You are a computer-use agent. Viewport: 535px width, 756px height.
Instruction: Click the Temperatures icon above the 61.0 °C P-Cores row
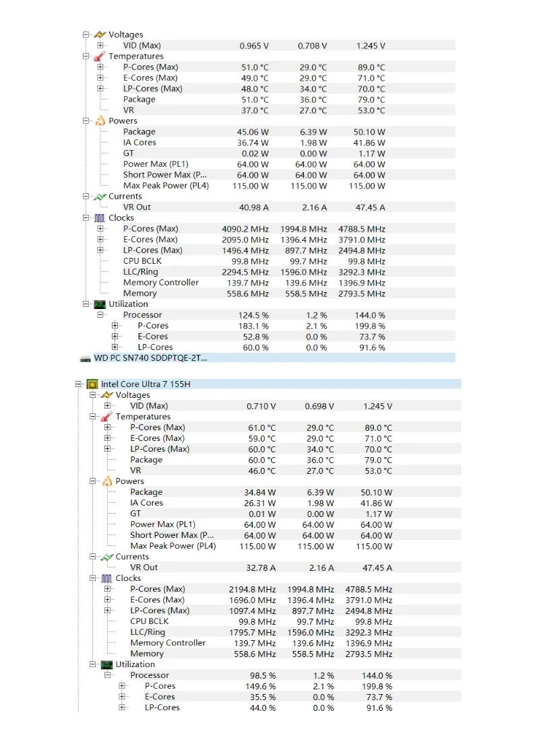[x=106, y=417]
